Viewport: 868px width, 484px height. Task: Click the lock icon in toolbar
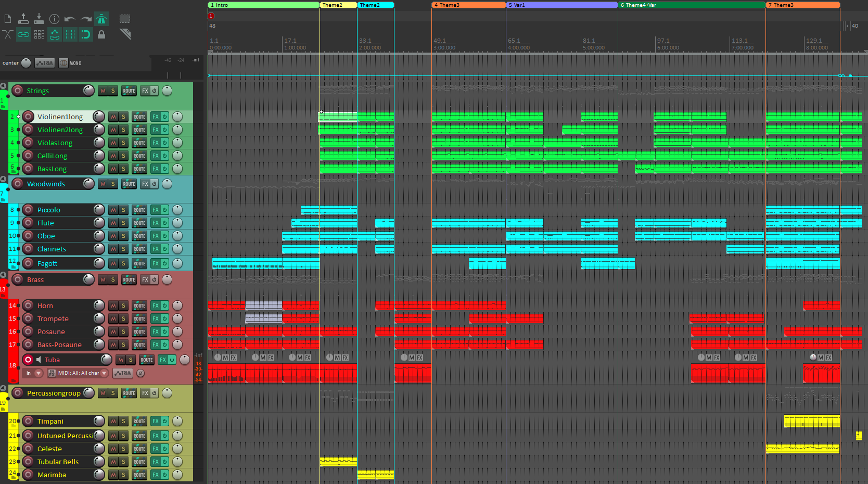point(101,35)
